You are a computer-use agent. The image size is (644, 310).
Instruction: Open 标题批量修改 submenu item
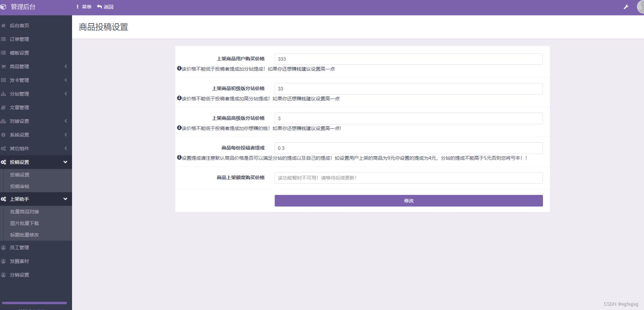[25, 235]
